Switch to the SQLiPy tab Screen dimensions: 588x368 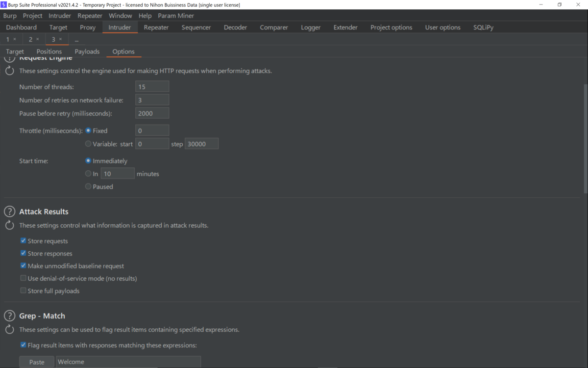(x=484, y=27)
